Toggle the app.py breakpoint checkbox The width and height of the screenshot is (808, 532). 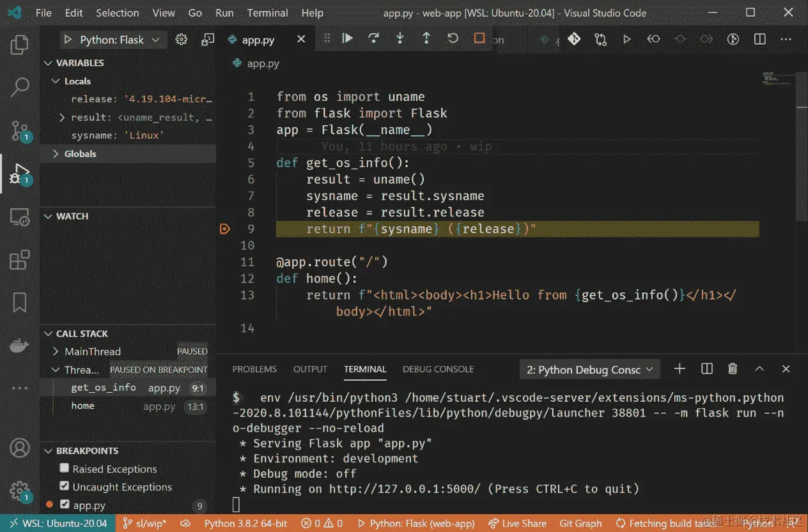(x=64, y=505)
